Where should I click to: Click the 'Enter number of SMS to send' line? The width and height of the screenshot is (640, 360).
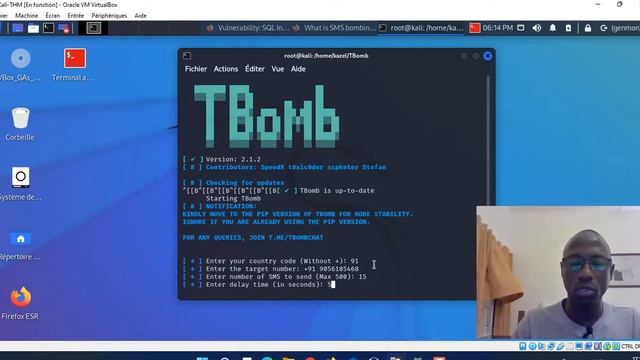pyautogui.click(x=274, y=277)
